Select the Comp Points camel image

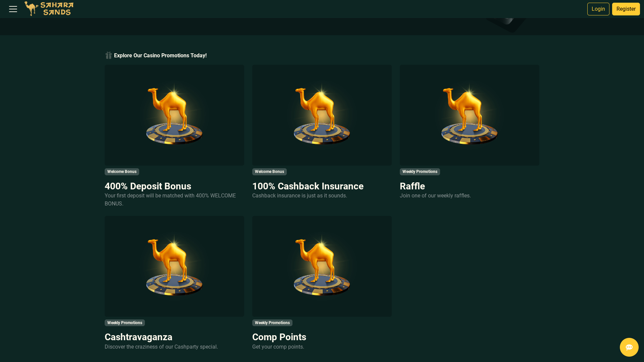click(x=322, y=266)
